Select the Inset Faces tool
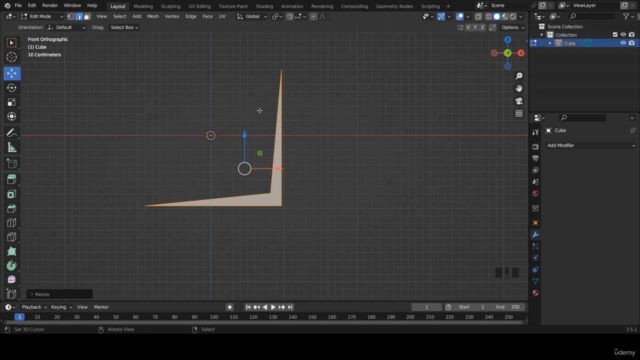This screenshot has width=640, height=360. [x=12, y=194]
